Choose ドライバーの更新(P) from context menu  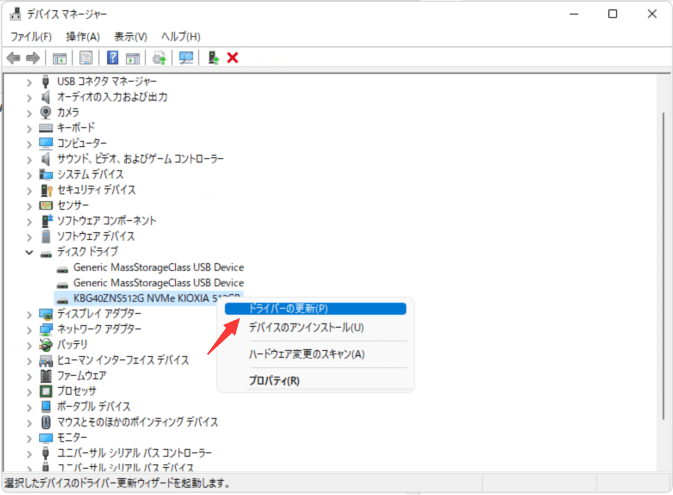(x=315, y=309)
